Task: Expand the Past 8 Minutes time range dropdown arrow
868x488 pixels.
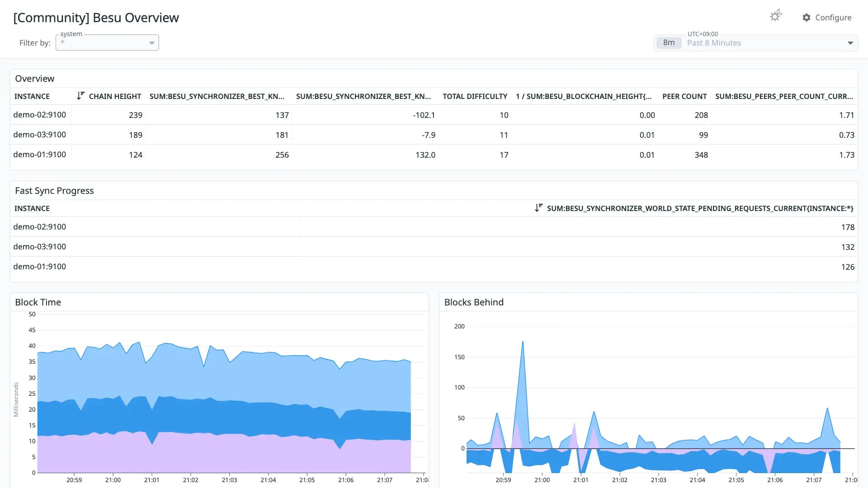Action: [x=850, y=43]
